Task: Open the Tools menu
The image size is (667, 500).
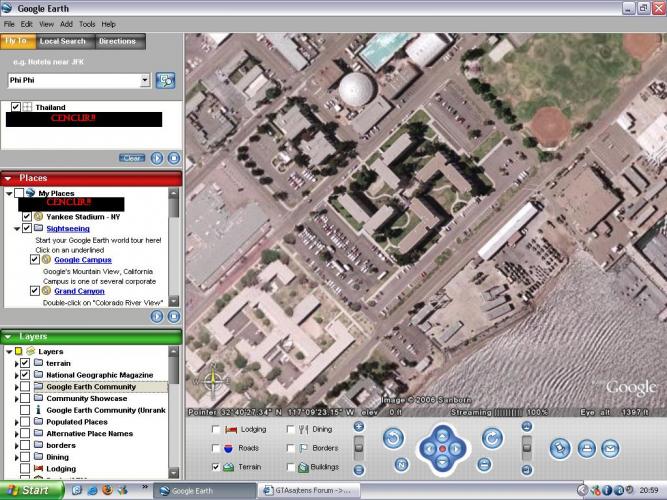Action: pos(87,23)
